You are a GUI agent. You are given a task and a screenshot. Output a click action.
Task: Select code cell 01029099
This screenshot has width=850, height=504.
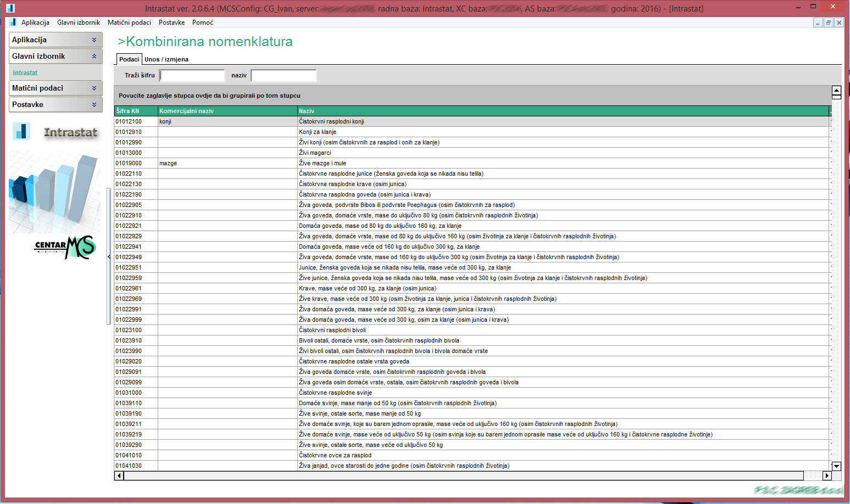136,382
